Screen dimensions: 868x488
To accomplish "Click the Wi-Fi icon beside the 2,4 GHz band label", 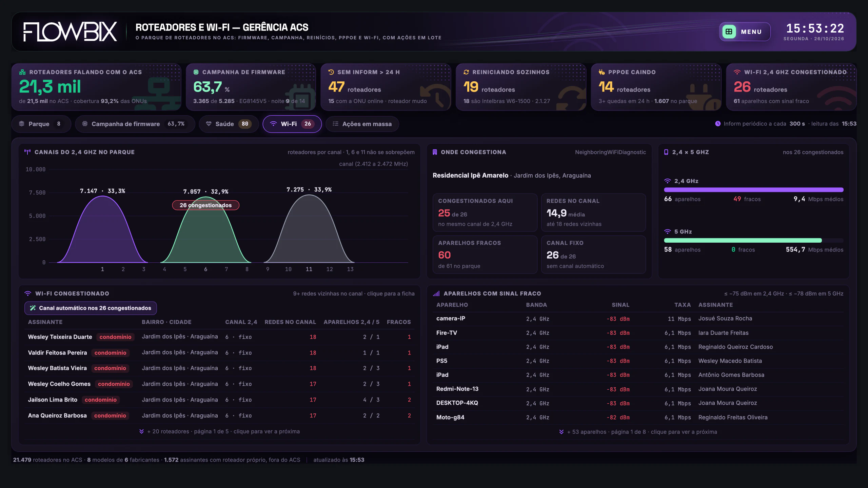I will click(x=667, y=181).
